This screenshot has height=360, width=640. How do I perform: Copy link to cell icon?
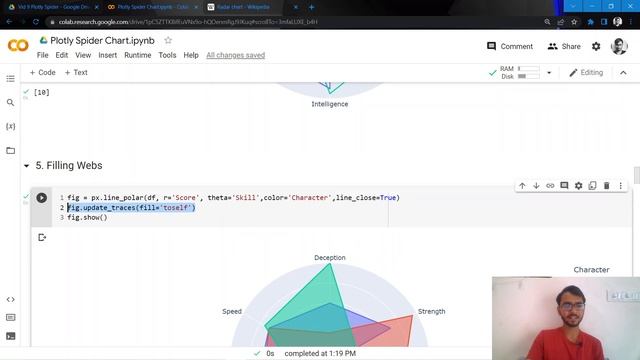pos(550,186)
